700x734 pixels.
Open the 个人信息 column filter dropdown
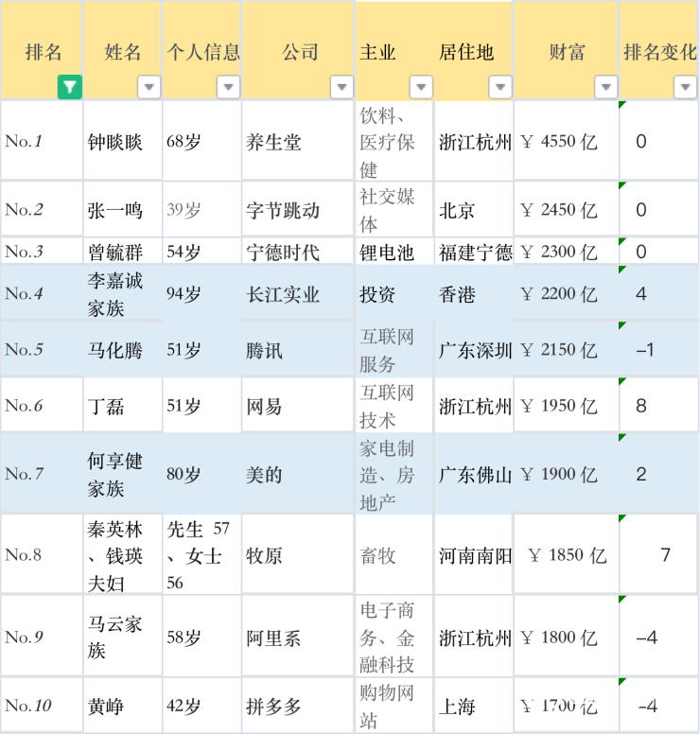click(x=228, y=87)
